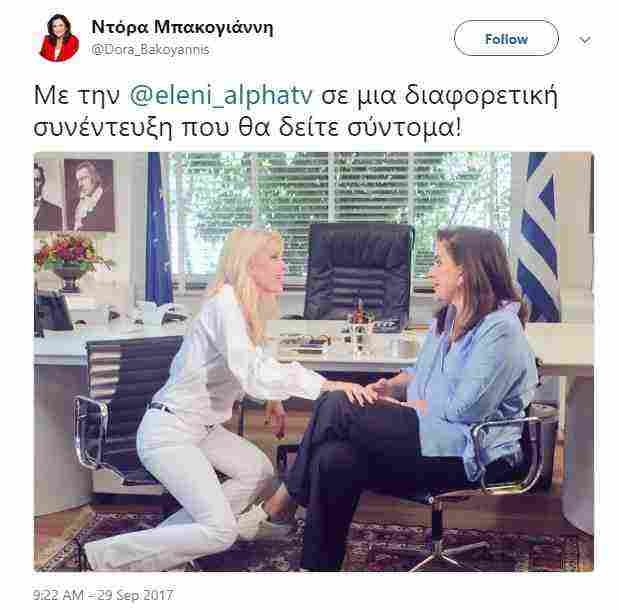Open the display name Ντόρα Μπακογιάννη
This screenshot has height=610, width=619.
pos(182,27)
